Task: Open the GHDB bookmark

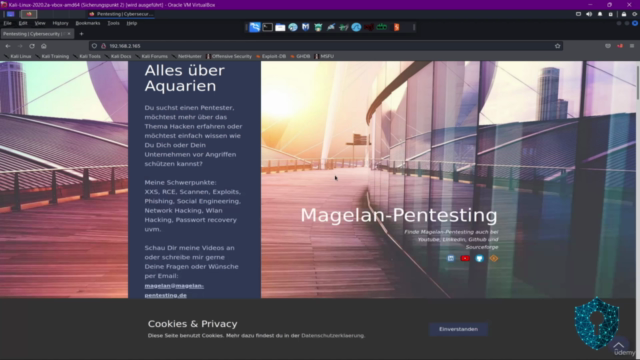Action: pyautogui.click(x=300, y=56)
